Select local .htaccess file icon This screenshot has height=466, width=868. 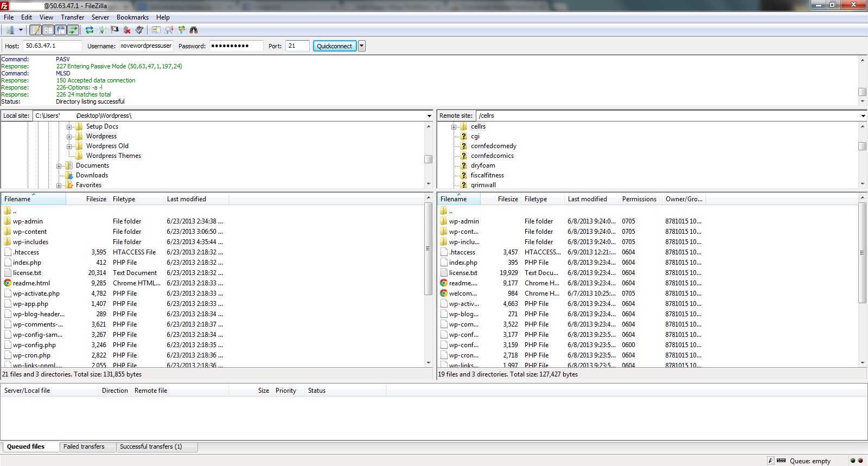point(8,252)
